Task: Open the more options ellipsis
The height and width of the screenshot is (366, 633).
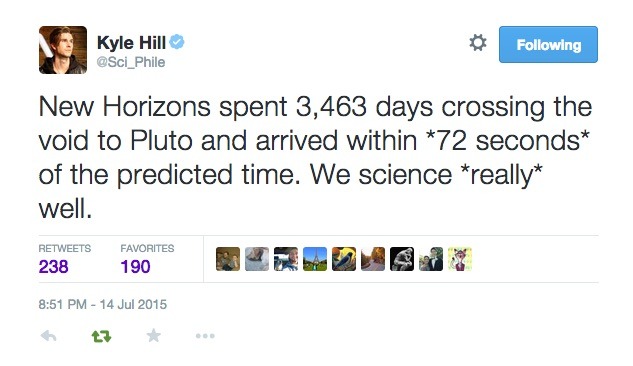Action: 205,336
